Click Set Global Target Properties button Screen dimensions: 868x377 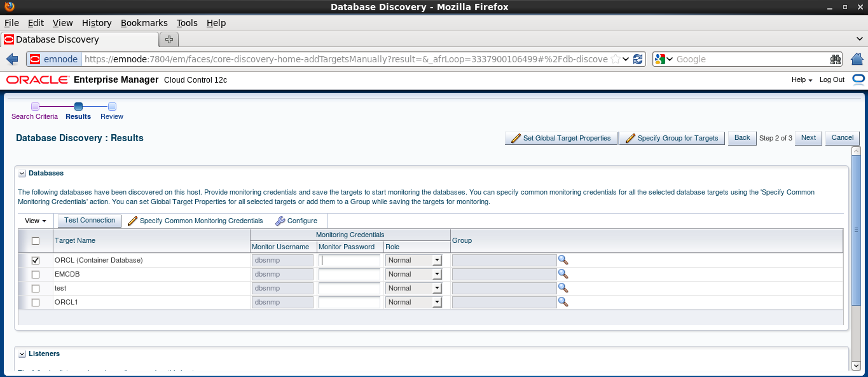(x=561, y=138)
